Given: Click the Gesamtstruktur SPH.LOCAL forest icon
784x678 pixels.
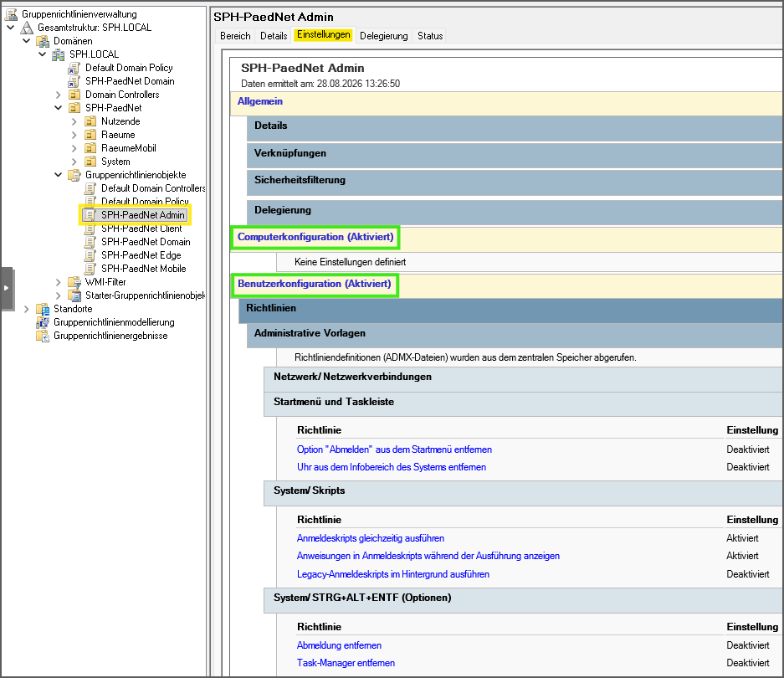Looking at the screenshot, I should point(27,28).
